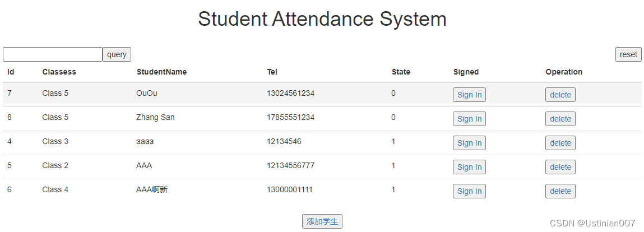Viewport: 644px width, 232px height.
Task: Select phone number 13024561234 cell
Action: pyautogui.click(x=290, y=93)
